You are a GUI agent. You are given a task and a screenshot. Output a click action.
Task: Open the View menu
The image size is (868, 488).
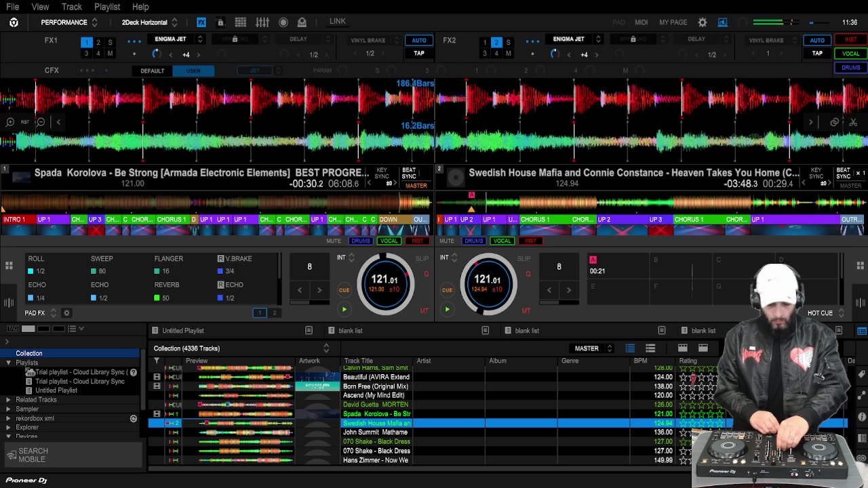(40, 7)
